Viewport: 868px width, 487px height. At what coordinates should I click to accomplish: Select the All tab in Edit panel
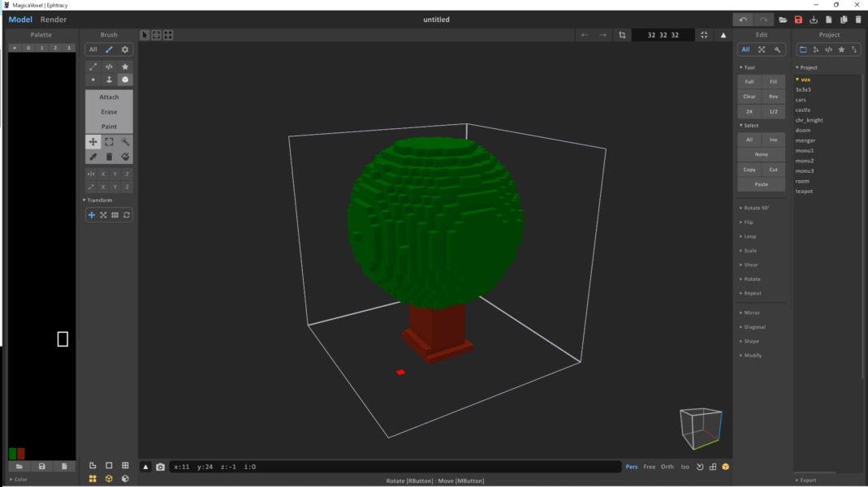click(745, 50)
